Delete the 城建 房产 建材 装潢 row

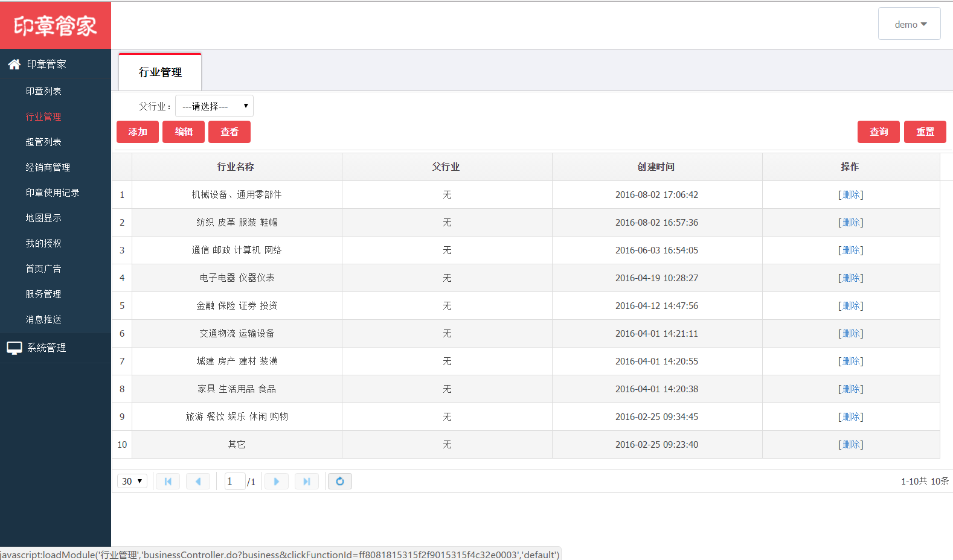click(x=851, y=361)
